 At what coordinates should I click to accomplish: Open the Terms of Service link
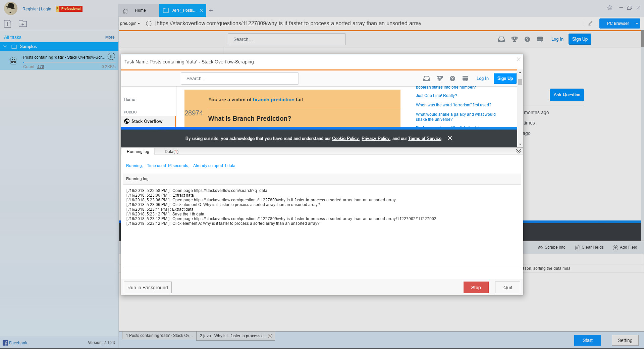point(425,139)
